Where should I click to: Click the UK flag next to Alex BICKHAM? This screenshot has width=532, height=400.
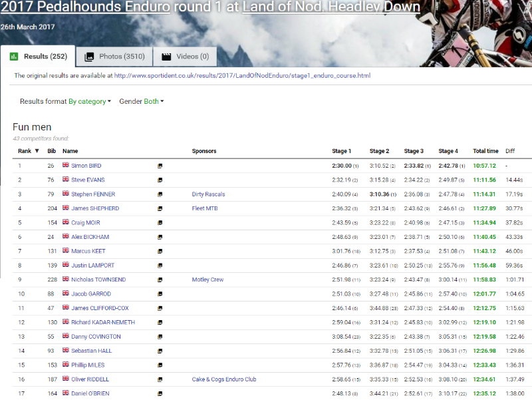pyautogui.click(x=66, y=236)
